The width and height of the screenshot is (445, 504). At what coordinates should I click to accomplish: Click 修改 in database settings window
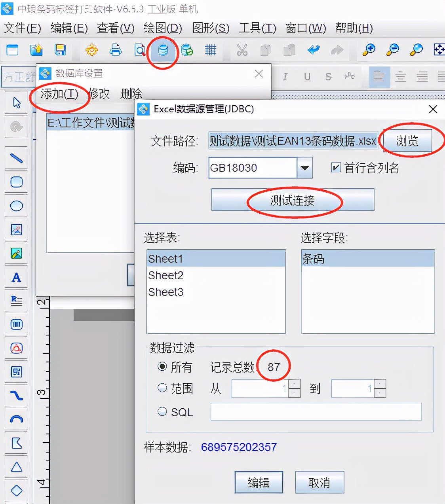coord(99,94)
